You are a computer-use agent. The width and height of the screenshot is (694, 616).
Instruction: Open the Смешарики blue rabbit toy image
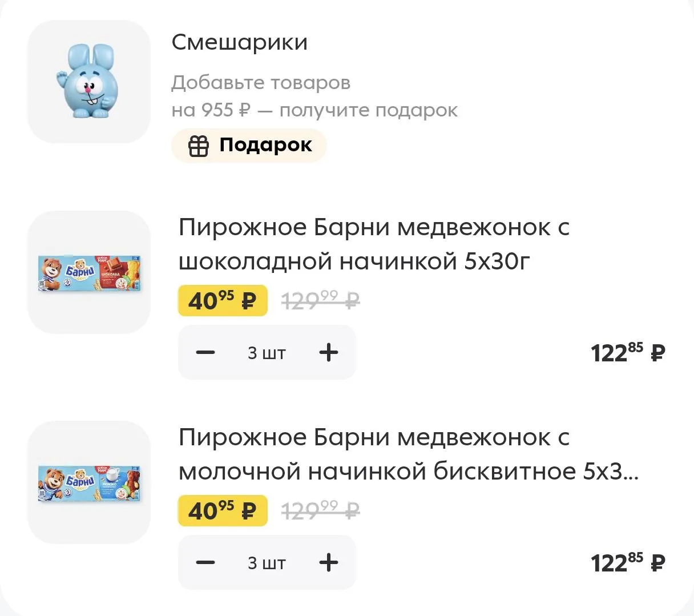point(89,82)
